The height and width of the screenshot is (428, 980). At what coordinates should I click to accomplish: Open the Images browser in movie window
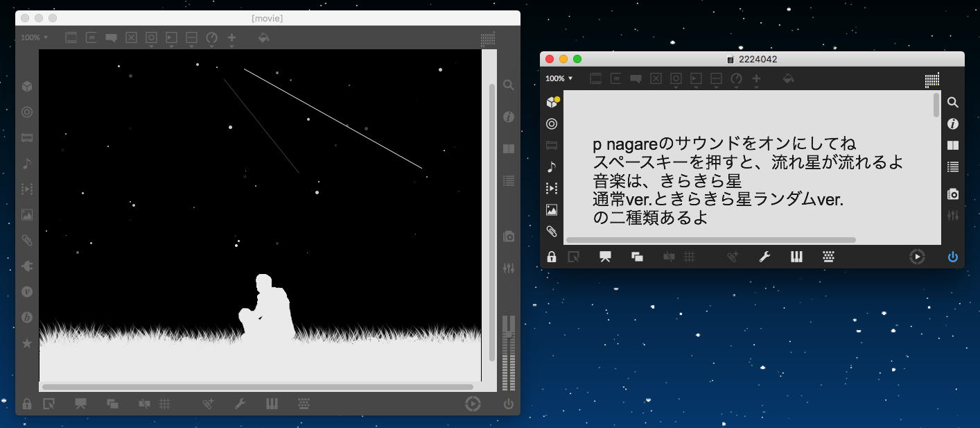pyautogui.click(x=27, y=214)
